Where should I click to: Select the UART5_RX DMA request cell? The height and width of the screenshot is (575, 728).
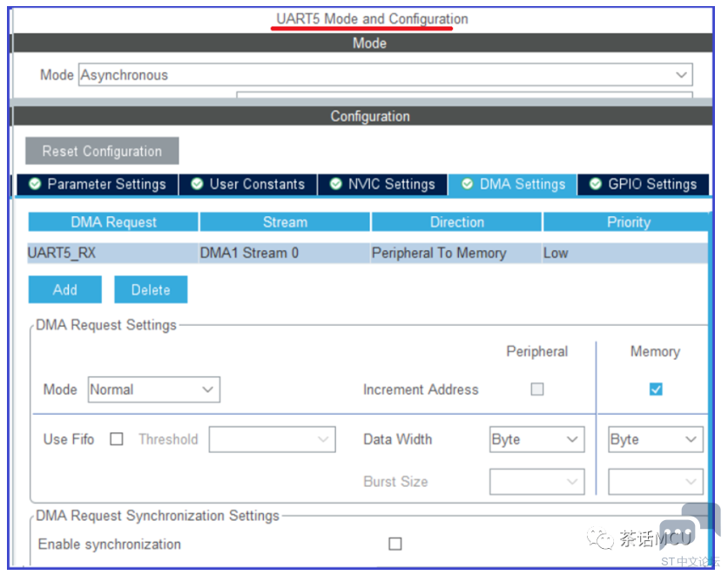click(113, 254)
